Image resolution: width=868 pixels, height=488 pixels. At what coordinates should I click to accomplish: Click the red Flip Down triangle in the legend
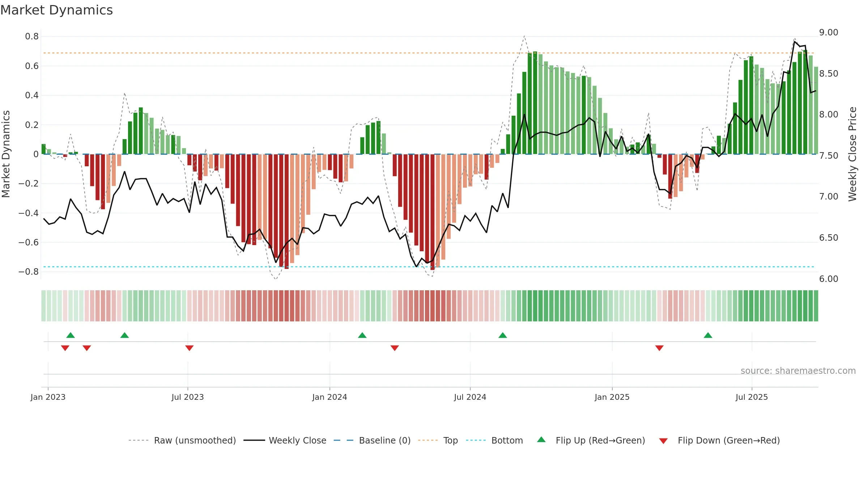point(663,441)
